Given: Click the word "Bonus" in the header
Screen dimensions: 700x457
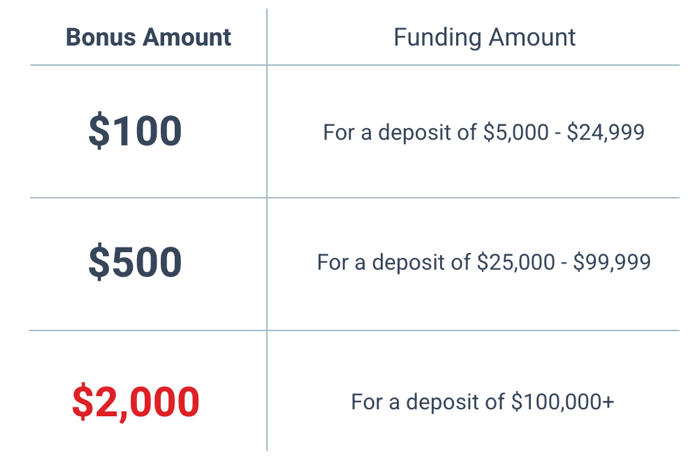Looking at the screenshot, I should pos(100,37).
